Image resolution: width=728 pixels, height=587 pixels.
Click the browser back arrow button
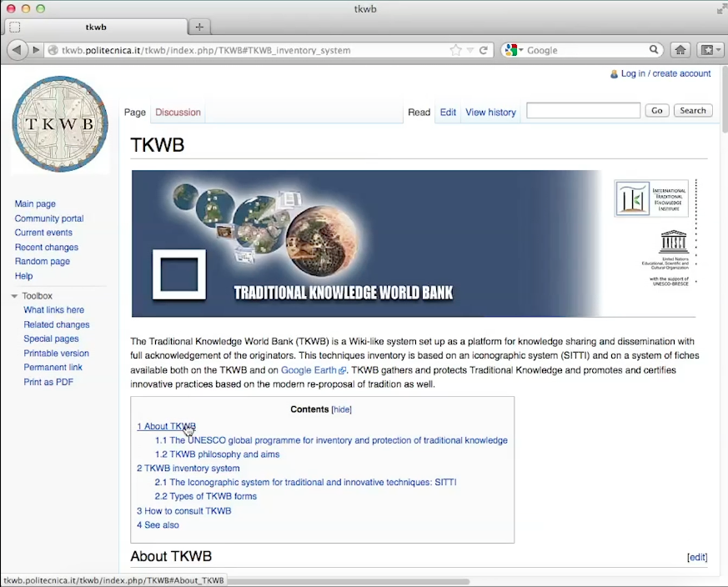[x=17, y=50]
